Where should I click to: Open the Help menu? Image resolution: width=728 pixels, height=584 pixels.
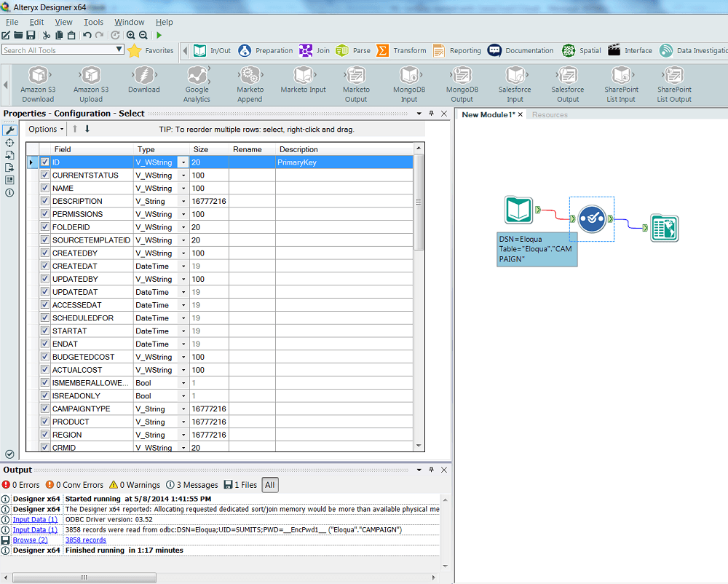pos(164,22)
